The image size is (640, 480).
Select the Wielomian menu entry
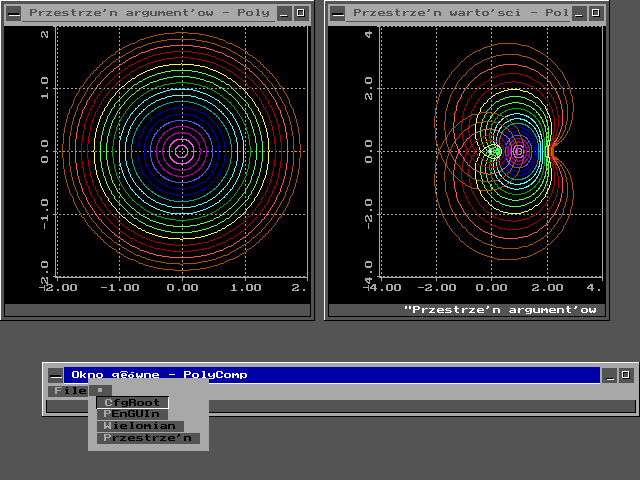point(139,426)
